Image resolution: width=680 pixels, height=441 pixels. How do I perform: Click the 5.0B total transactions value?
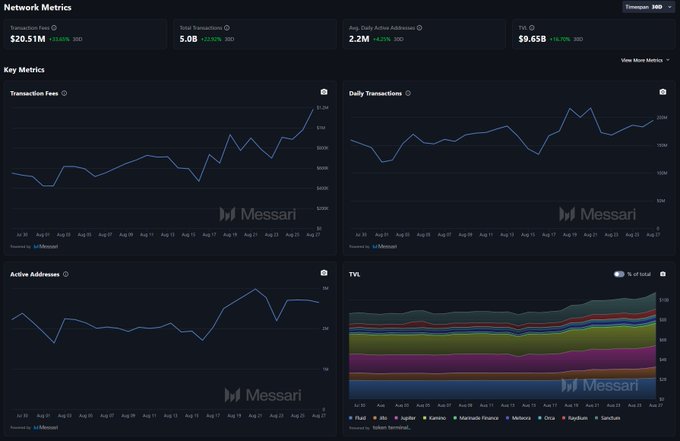tap(188, 39)
